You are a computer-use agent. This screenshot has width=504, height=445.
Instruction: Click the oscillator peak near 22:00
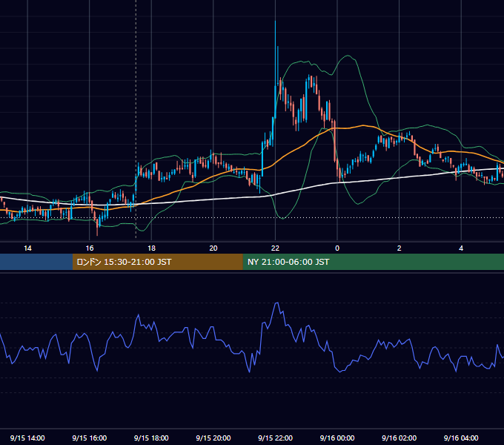[276, 303]
